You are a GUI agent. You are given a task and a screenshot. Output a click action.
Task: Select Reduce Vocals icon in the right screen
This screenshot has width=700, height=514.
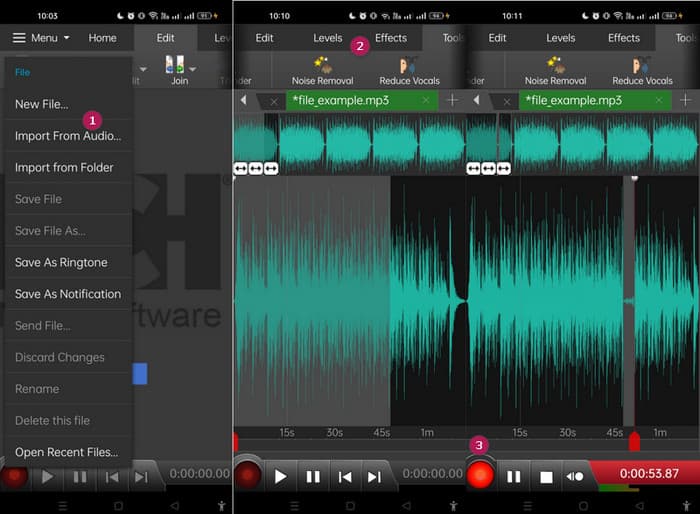pyautogui.click(x=642, y=65)
